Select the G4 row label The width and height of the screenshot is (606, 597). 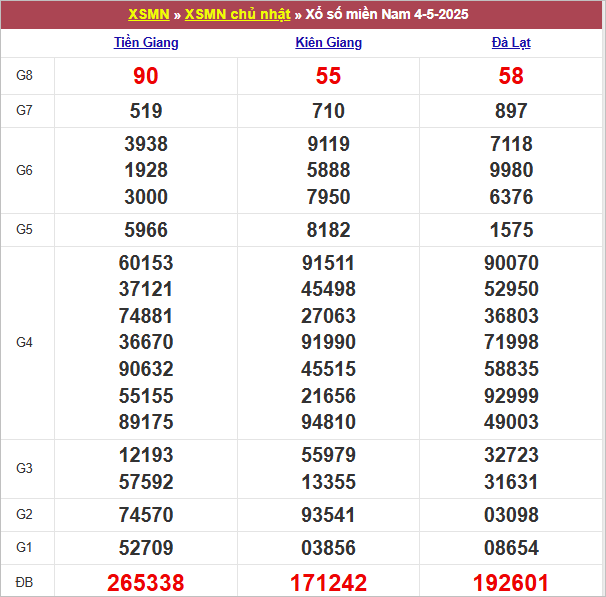tap(26, 343)
